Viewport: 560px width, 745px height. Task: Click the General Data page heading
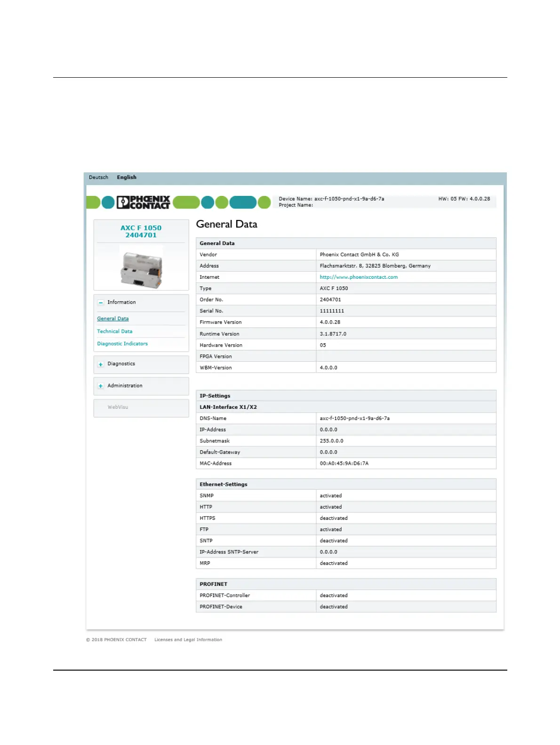(x=227, y=225)
